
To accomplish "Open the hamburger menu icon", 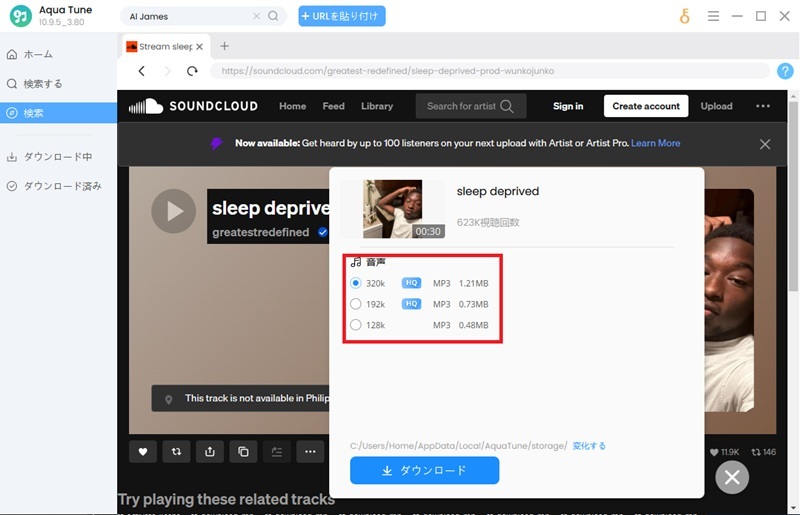I will coord(713,16).
